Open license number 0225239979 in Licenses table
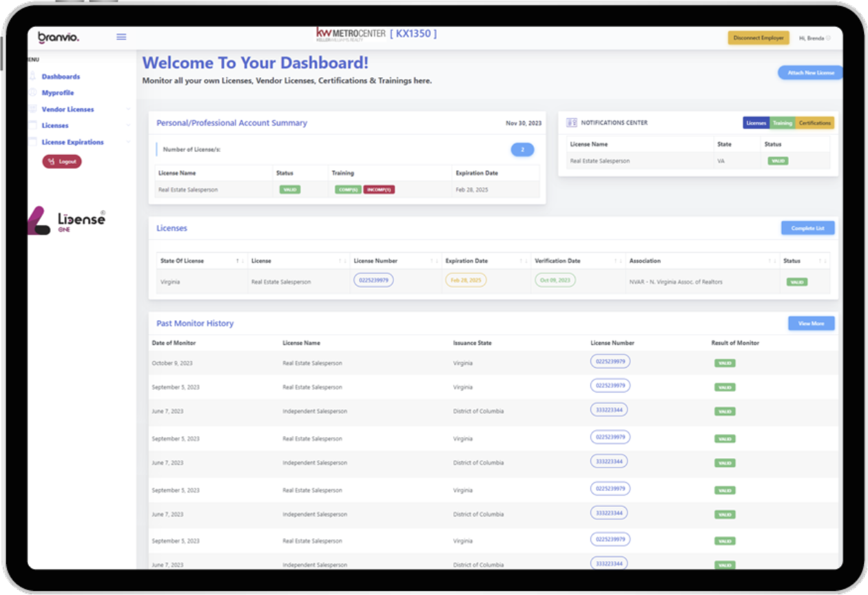This screenshot has width=868, height=595. tap(373, 280)
